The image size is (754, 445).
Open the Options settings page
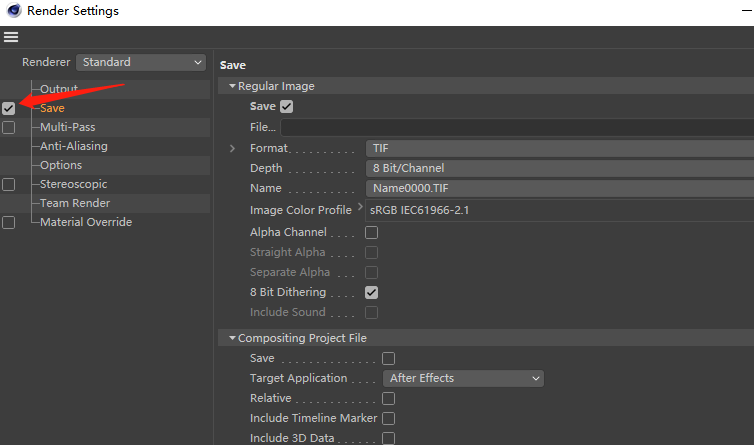tap(61, 165)
